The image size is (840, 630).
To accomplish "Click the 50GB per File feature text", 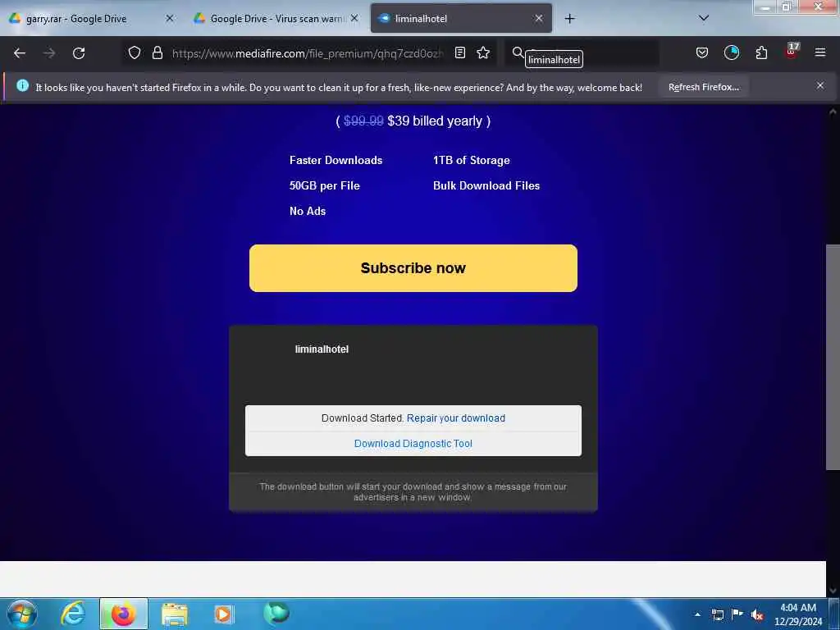I will [x=325, y=186].
